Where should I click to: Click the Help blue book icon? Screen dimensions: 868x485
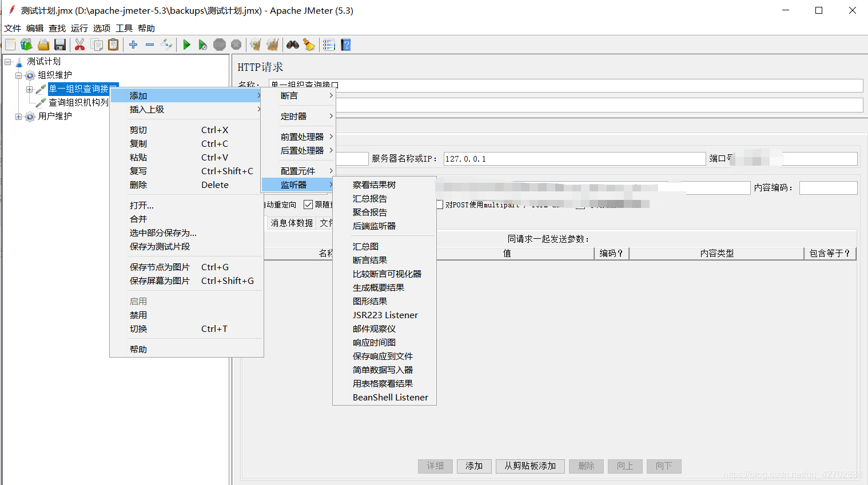(345, 45)
